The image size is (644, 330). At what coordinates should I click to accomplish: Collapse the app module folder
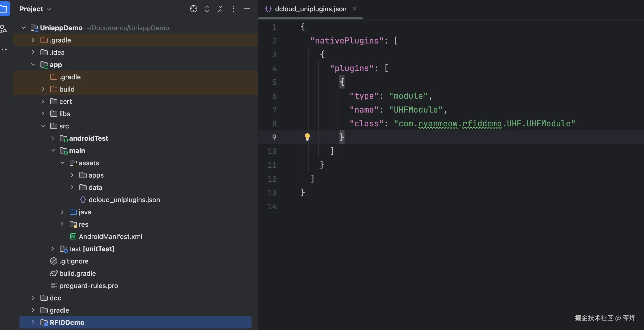coord(33,65)
